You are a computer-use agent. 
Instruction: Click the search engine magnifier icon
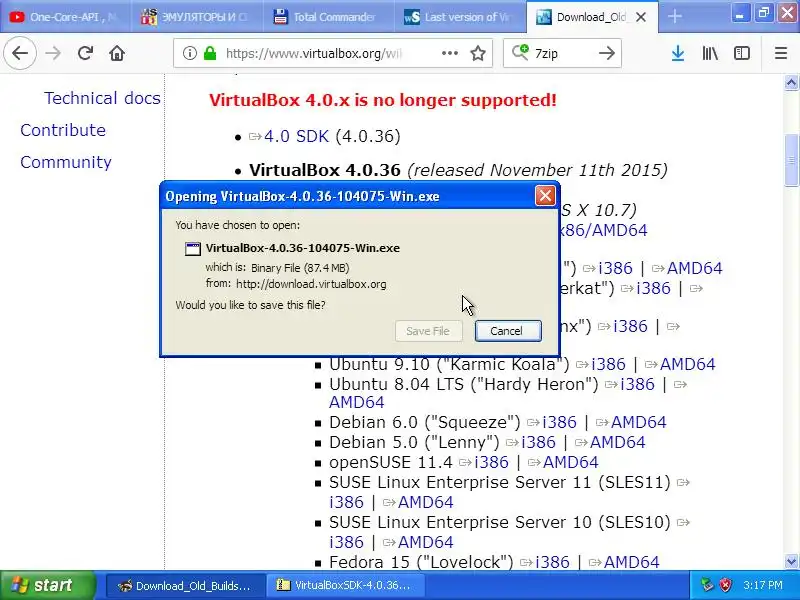point(520,52)
